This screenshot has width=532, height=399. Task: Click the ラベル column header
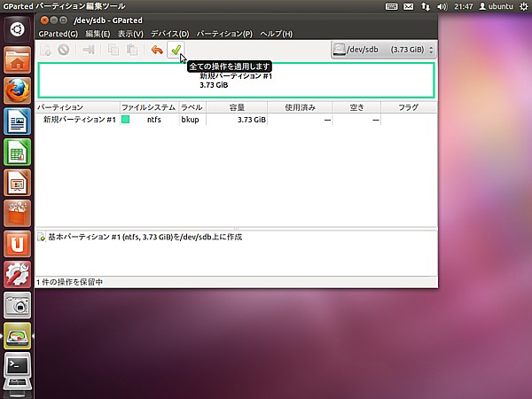(192, 107)
